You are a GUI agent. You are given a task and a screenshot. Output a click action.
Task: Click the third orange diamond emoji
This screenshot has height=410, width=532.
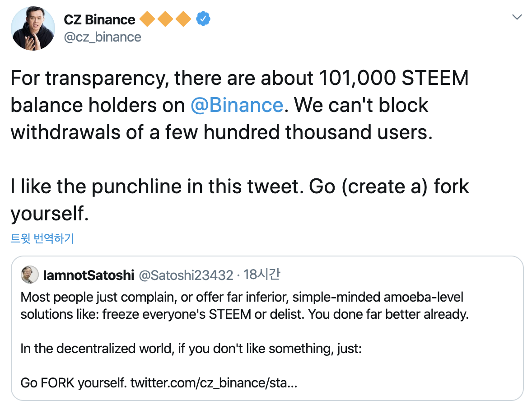(x=184, y=19)
